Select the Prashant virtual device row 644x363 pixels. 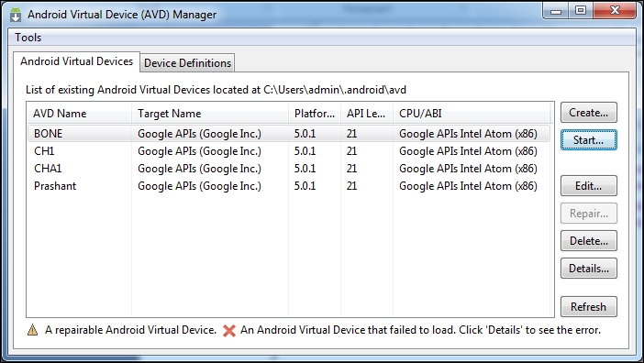point(289,186)
